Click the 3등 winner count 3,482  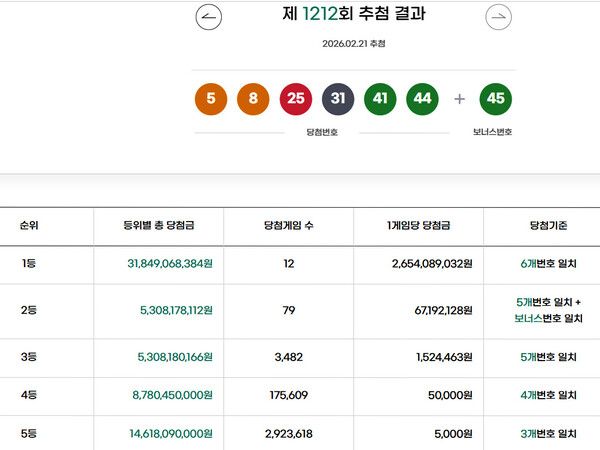[289, 357]
